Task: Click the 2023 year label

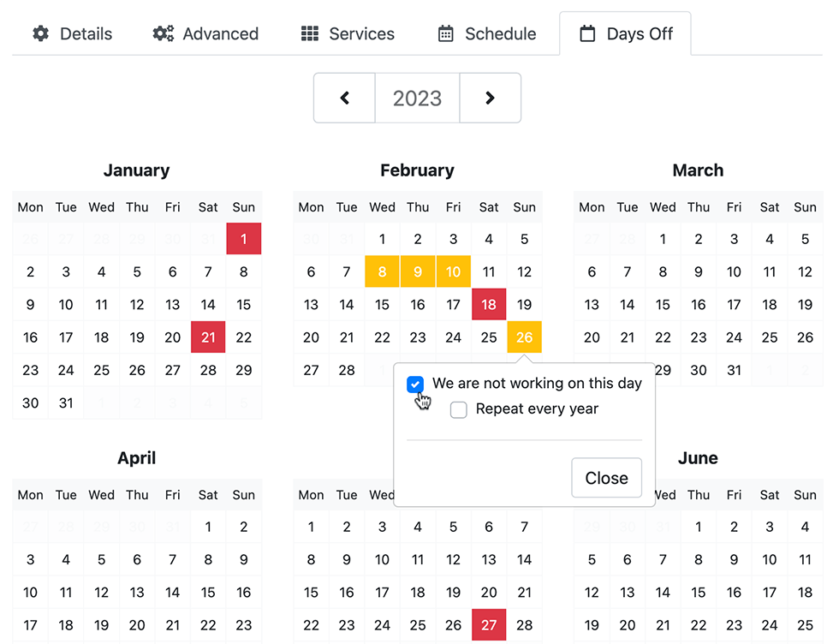Action: [x=417, y=98]
